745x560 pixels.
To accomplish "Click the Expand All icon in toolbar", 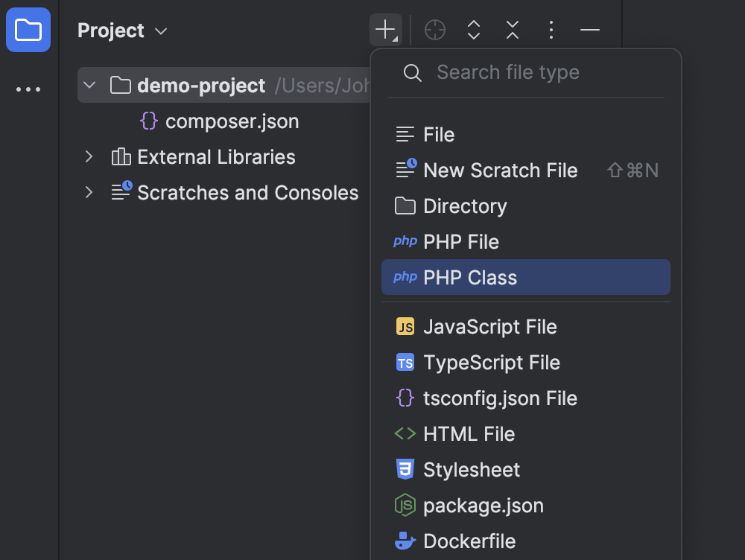I will 474,30.
